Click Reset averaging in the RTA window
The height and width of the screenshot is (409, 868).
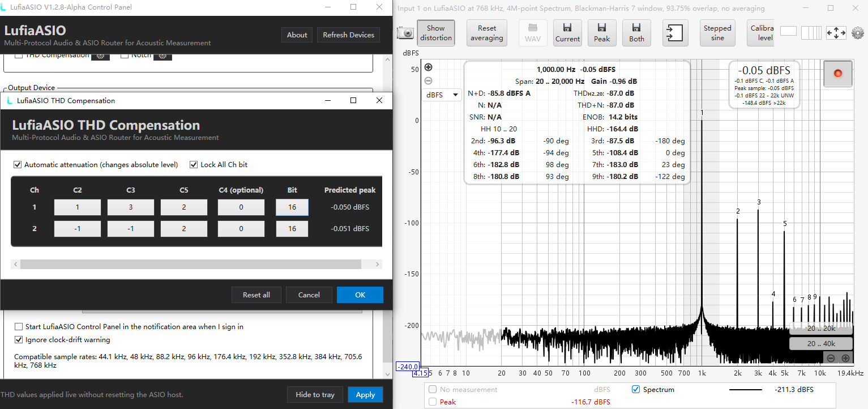487,33
